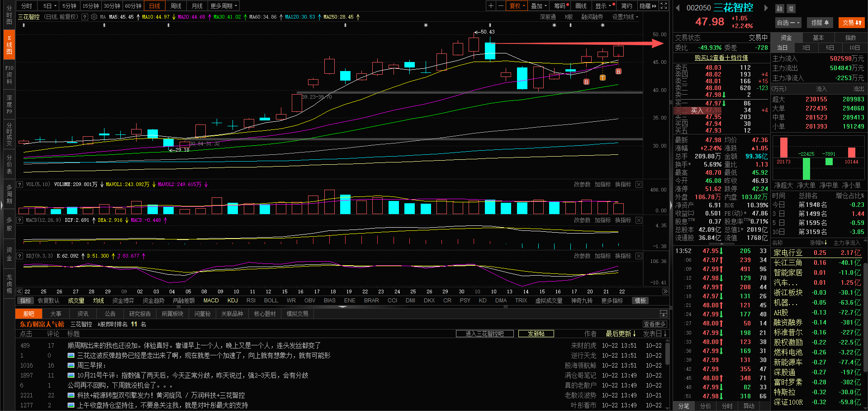The width and height of the screenshot is (868, 411).
Task: Click the 画线 drawing tool button
Action: (x=581, y=6)
